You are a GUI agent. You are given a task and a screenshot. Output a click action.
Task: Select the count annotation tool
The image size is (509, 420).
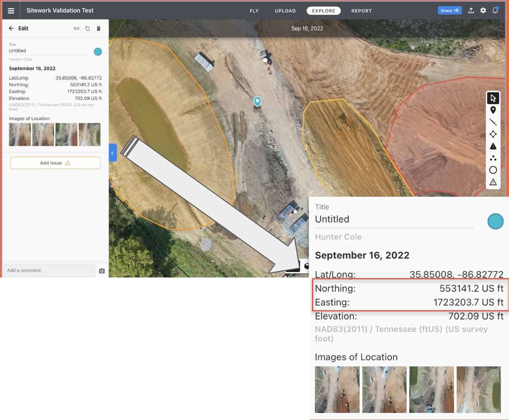(x=493, y=158)
